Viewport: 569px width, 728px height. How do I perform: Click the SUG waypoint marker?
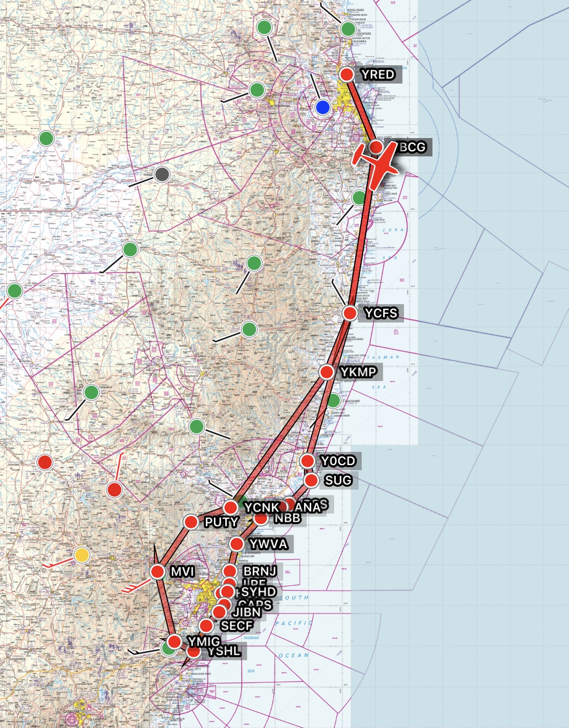311,480
